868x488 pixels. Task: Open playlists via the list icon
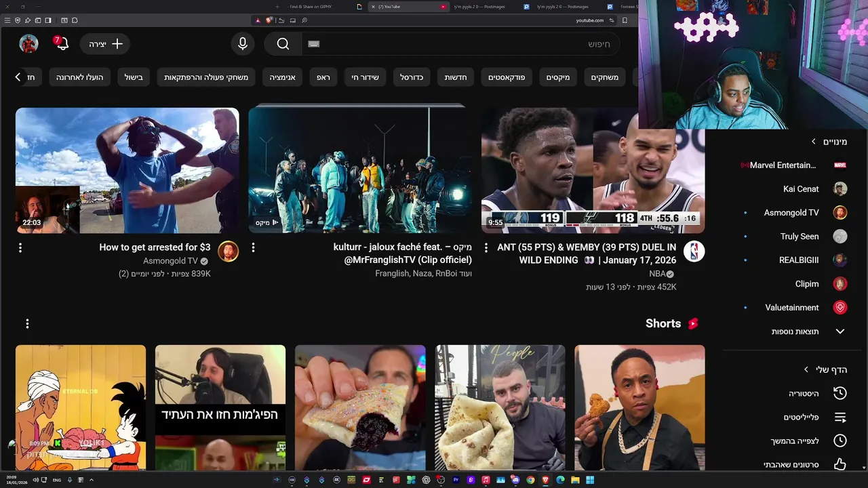coord(840,417)
